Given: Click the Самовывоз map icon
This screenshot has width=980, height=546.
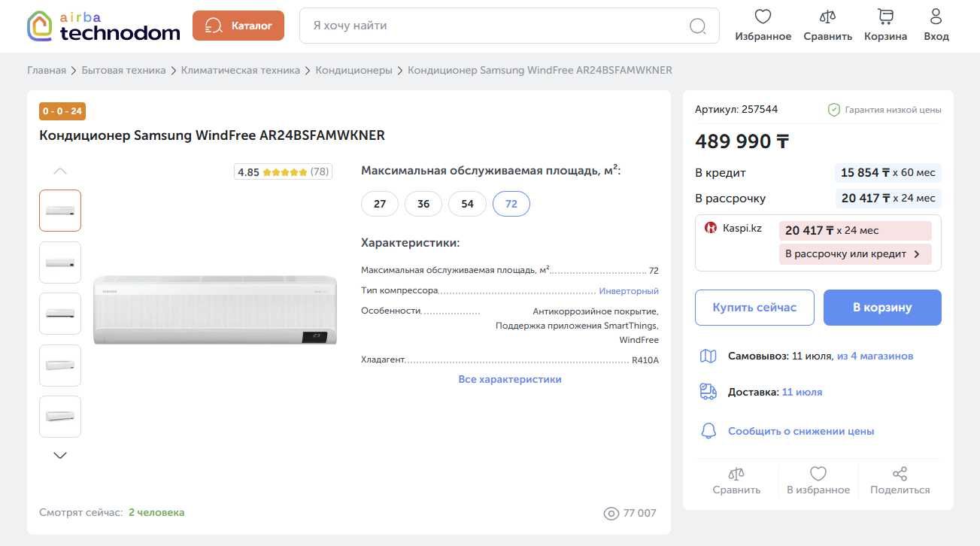Looking at the screenshot, I should 708,356.
